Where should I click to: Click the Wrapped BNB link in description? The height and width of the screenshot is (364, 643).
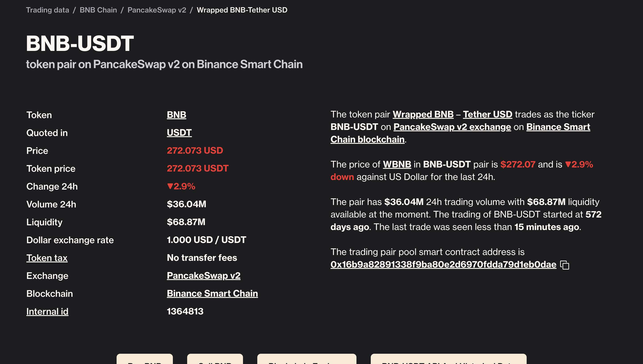coord(423,114)
